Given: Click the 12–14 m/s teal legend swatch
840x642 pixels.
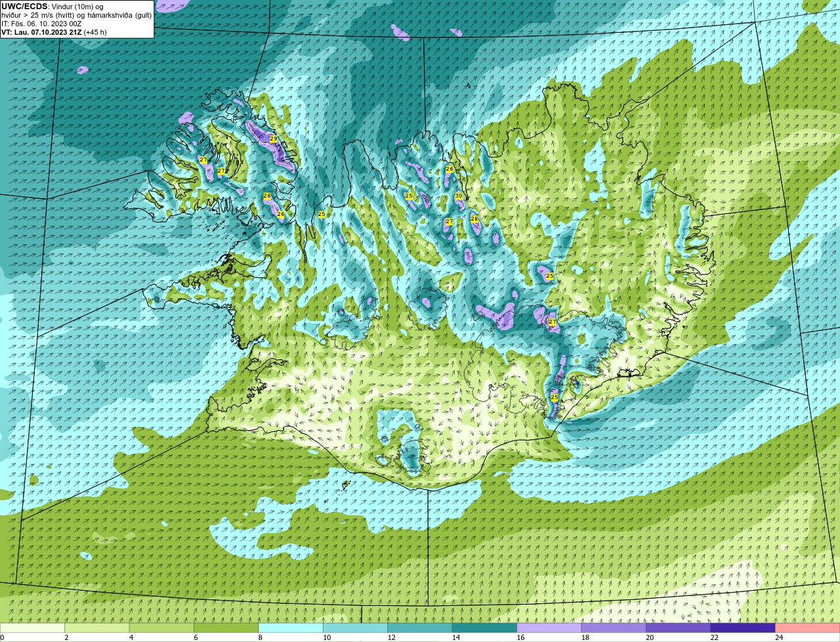Looking at the screenshot, I should [x=420, y=628].
